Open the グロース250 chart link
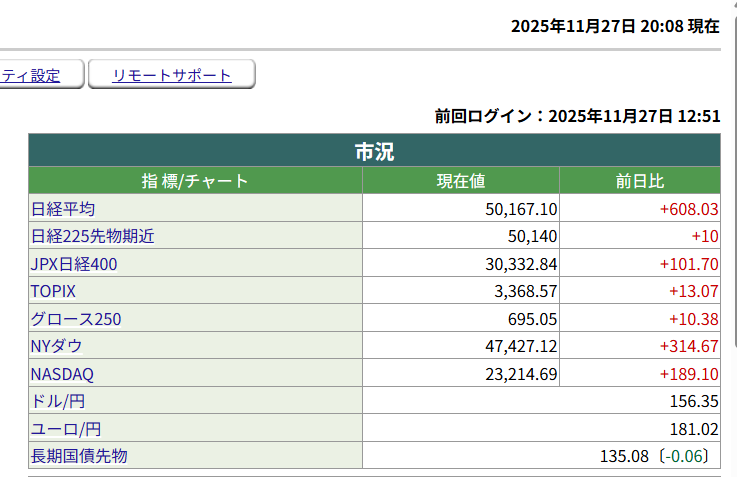 [x=76, y=319]
